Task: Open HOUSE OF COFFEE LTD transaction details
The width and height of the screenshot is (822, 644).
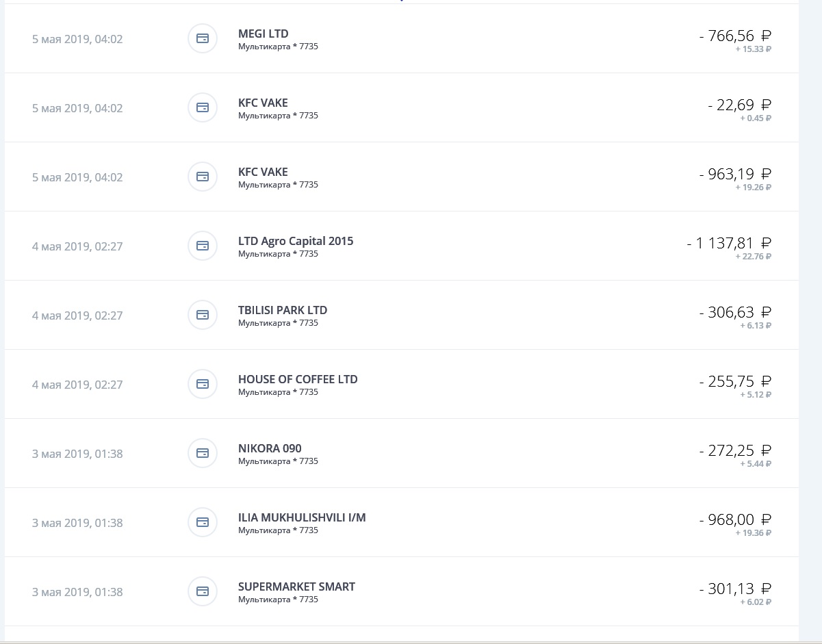Action: click(402, 384)
